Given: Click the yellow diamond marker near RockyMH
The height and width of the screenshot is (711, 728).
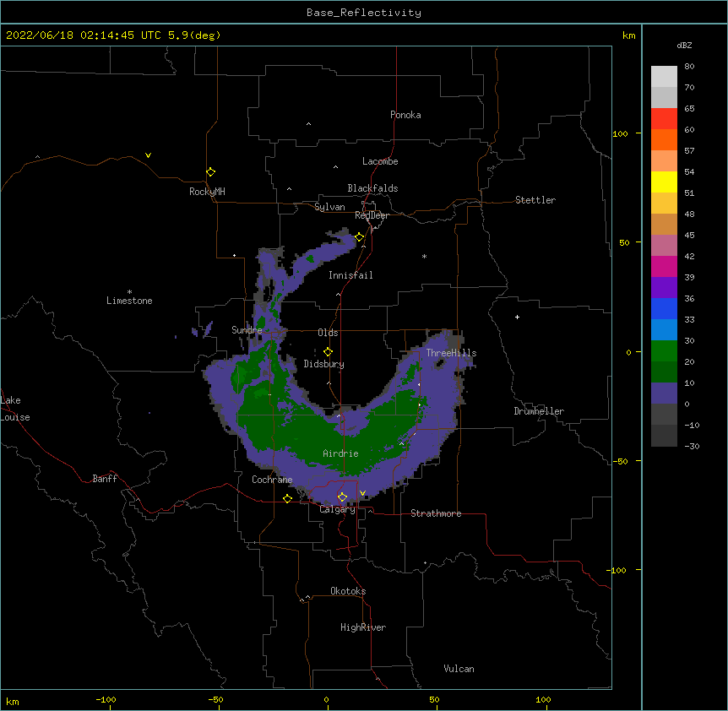Looking at the screenshot, I should tap(211, 172).
